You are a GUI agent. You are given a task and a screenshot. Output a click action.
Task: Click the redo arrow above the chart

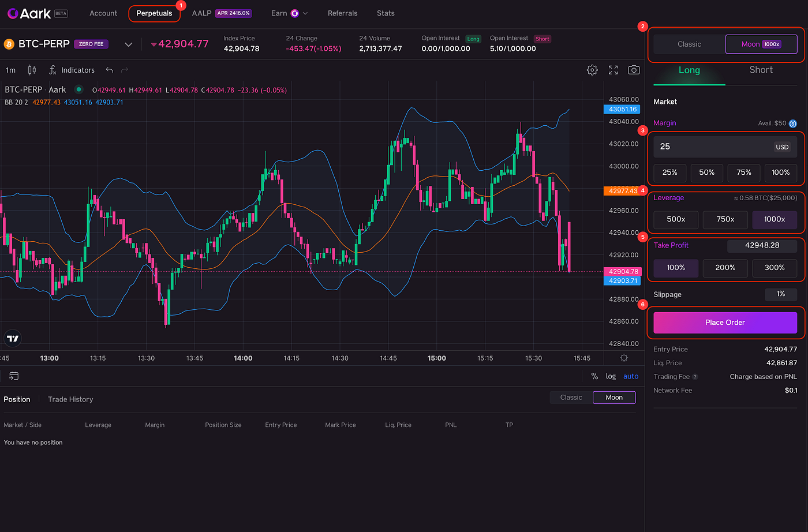(x=123, y=70)
